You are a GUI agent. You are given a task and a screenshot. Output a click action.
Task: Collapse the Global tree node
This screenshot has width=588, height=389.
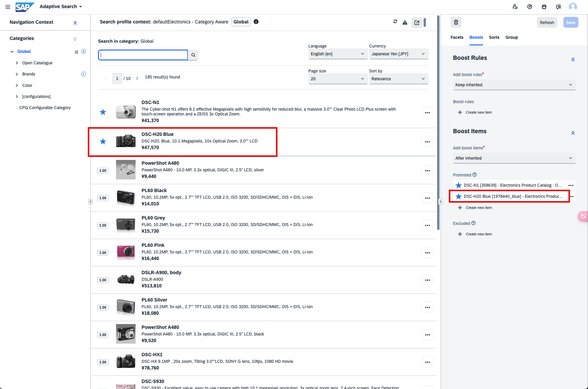click(12, 52)
